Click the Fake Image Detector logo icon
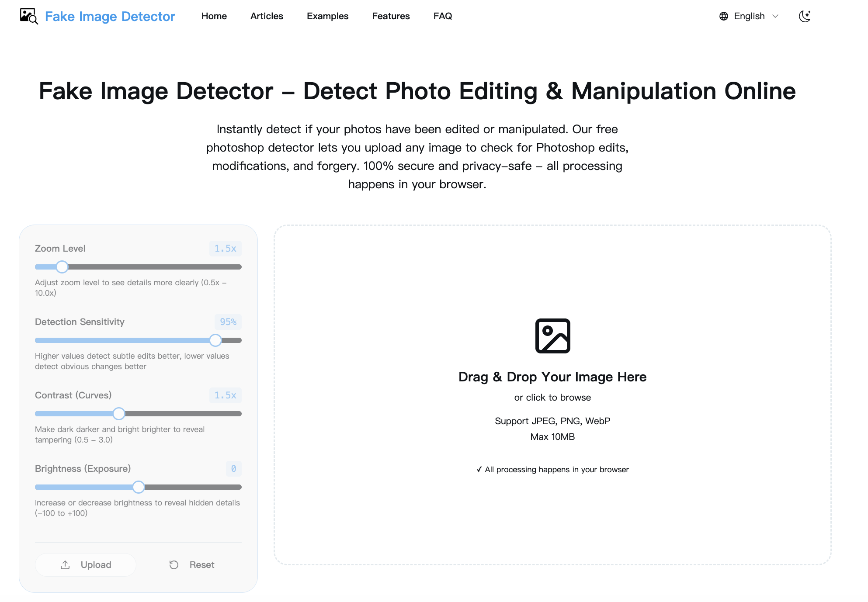 [28, 16]
